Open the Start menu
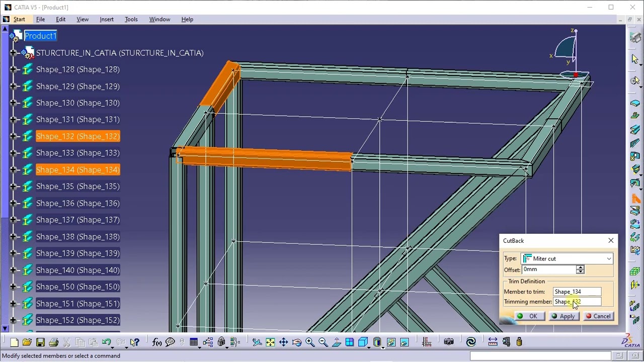This screenshot has width=644, height=362. tap(19, 19)
